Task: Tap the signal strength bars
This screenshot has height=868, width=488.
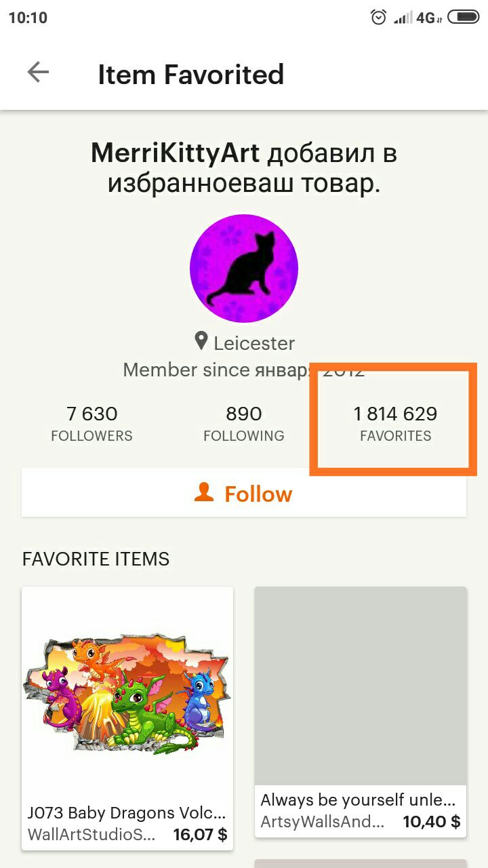Action: click(403, 18)
